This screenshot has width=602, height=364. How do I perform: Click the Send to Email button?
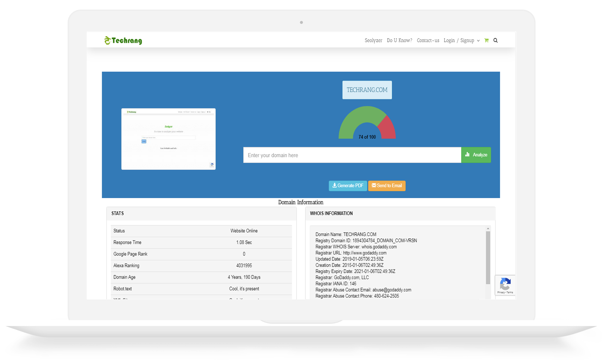(x=387, y=186)
